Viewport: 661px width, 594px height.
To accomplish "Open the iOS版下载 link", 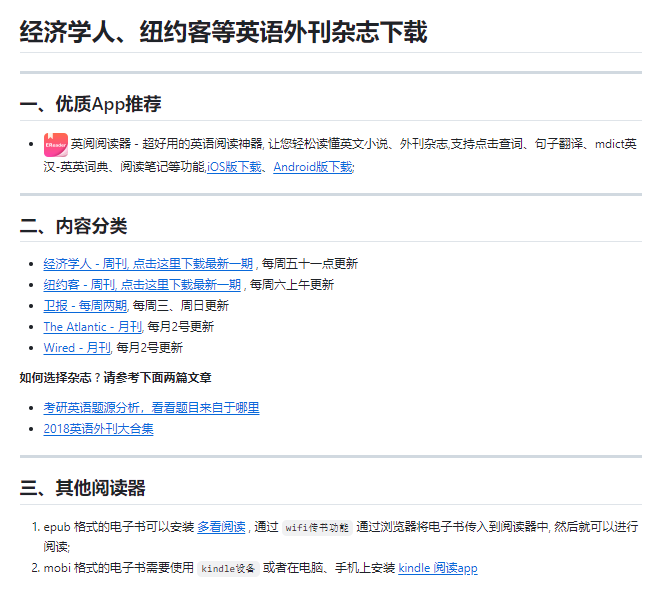I will [234, 167].
